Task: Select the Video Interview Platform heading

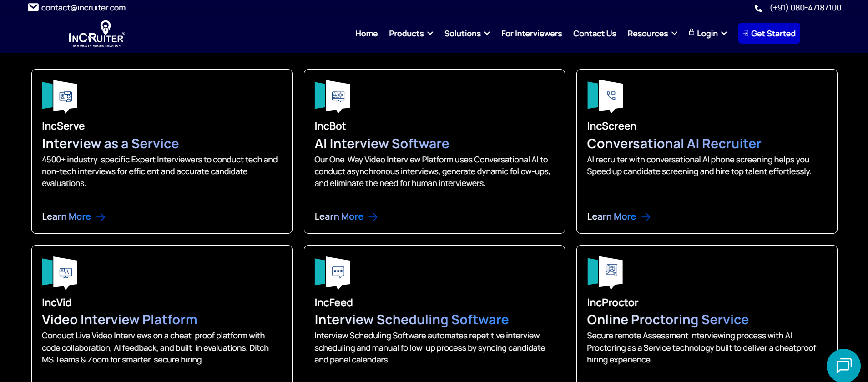Action: (x=119, y=320)
